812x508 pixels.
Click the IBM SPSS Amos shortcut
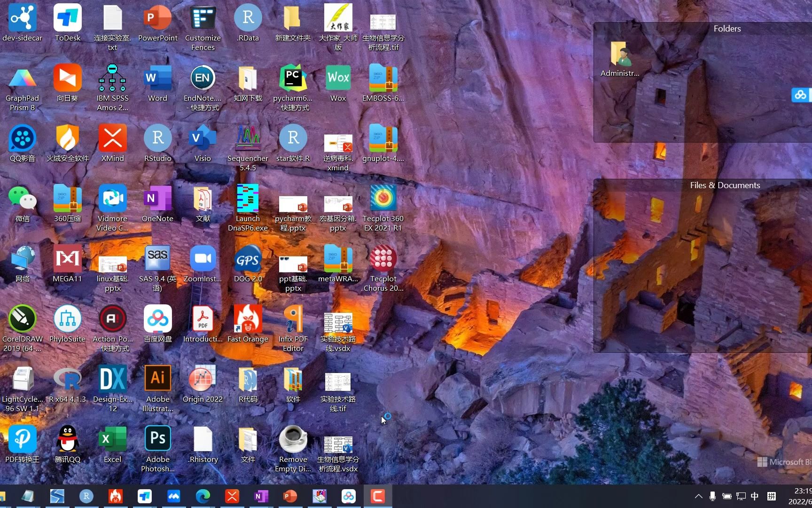pyautogui.click(x=113, y=88)
